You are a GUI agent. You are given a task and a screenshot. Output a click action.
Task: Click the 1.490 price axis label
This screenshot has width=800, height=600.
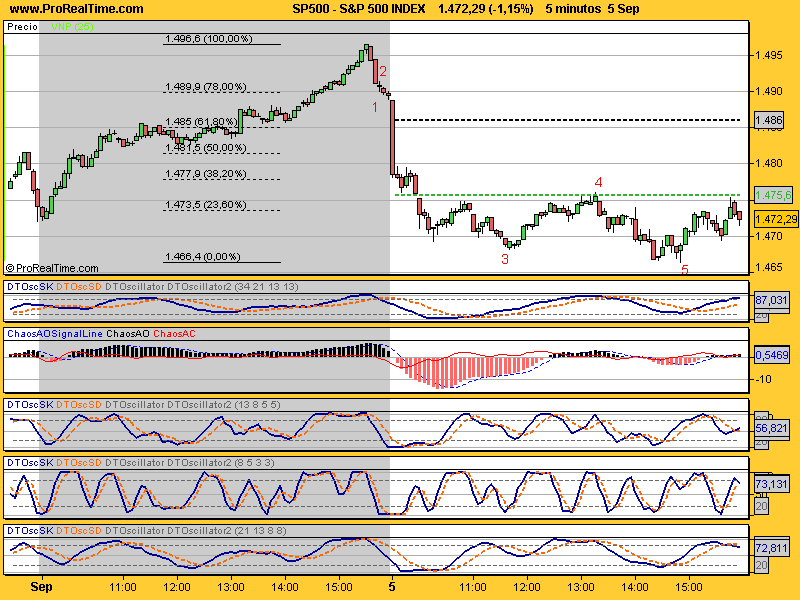[768, 91]
